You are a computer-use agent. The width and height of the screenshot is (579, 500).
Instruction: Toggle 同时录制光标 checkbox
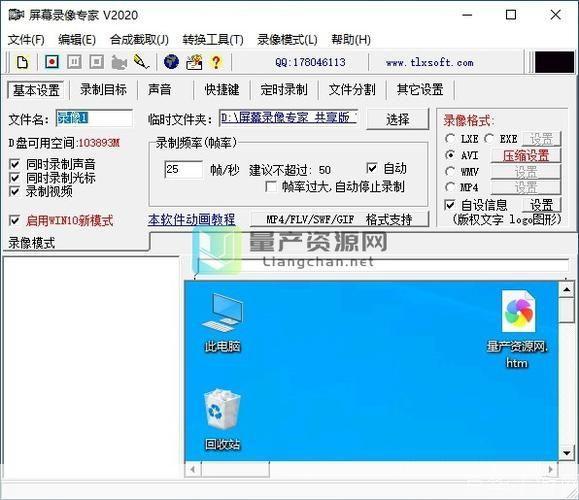(x=14, y=178)
